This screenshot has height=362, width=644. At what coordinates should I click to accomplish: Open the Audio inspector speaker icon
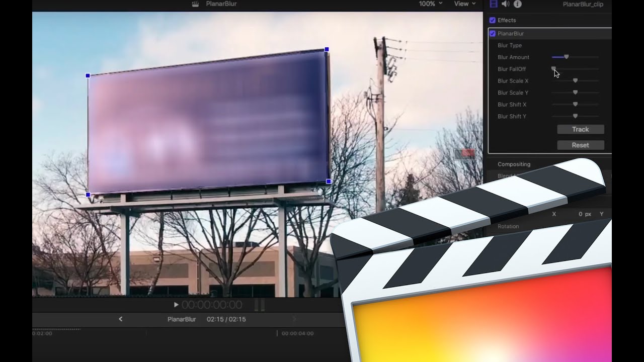pyautogui.click(x=505, y=4)
